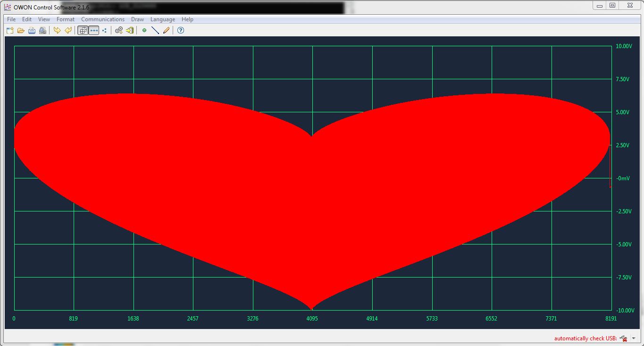Image resolution: width=644 pixels, height=346 pixels.
Task: Click the yellow arrow export icon
Action: (130, 30)
